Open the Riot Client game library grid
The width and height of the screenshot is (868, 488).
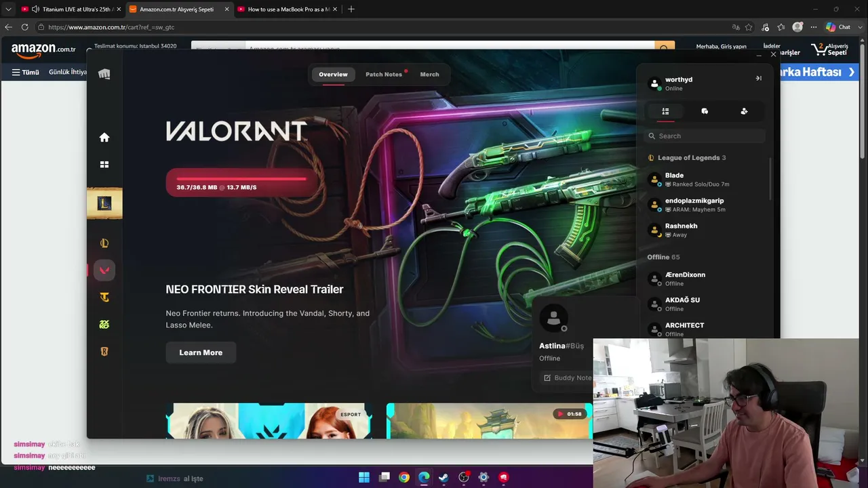tap(104, 165)
